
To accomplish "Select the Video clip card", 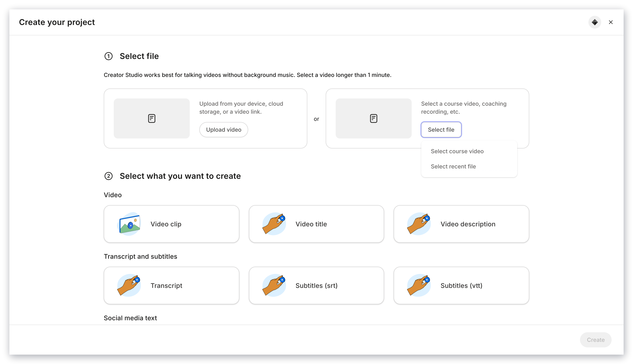I will coord(171,224).
